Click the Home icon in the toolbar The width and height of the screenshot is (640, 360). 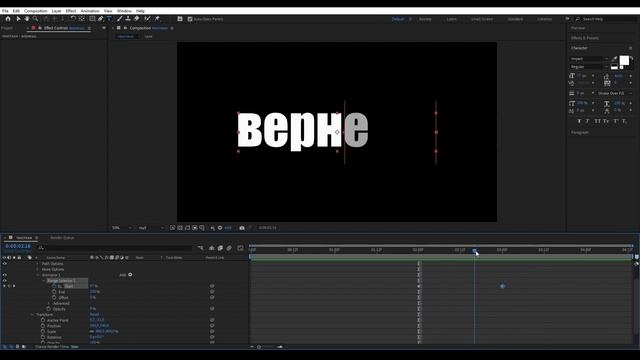(8, 19)
